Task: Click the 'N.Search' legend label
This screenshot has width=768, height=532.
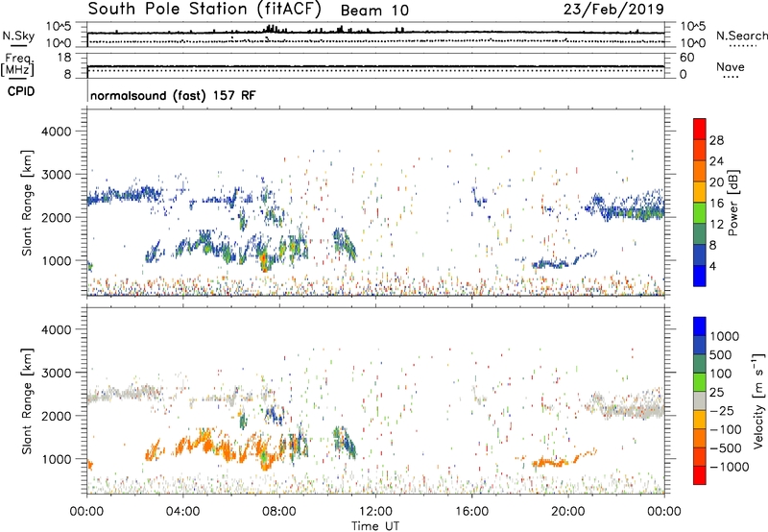Action: [x=741, y=36]
